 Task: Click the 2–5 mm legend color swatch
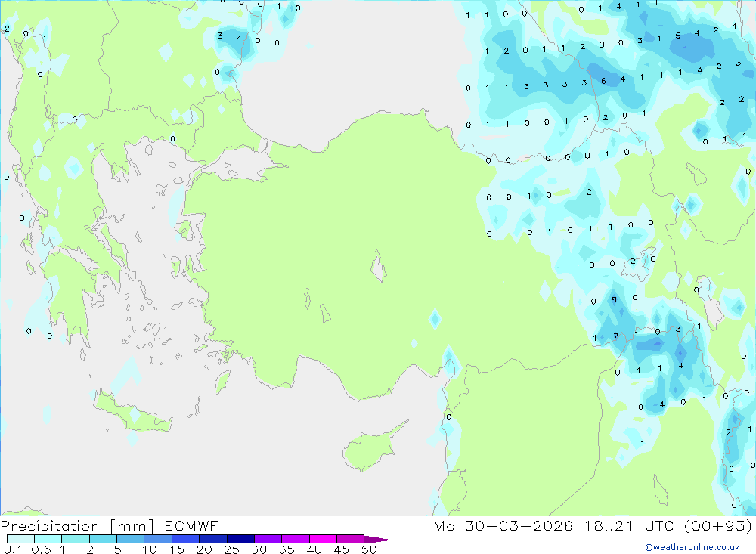[x=103, y=539]
